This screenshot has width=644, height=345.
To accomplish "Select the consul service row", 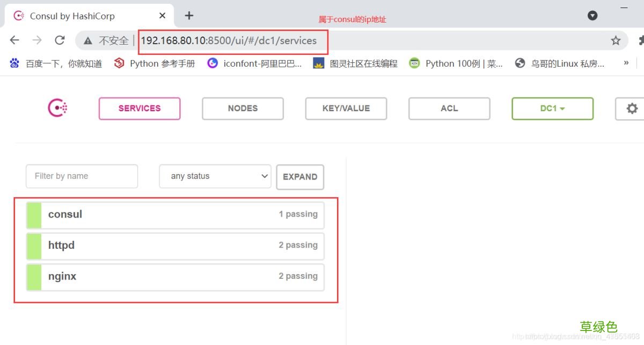I will 175,214.
